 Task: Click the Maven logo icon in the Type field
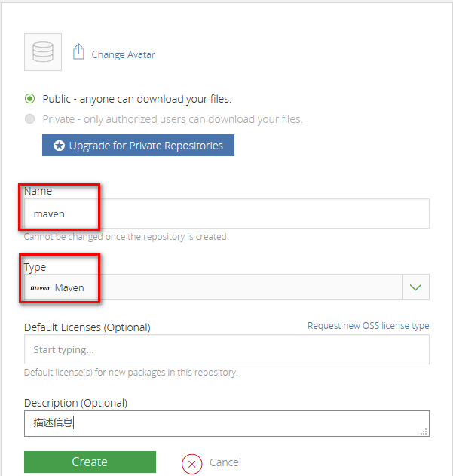(40, 287)
